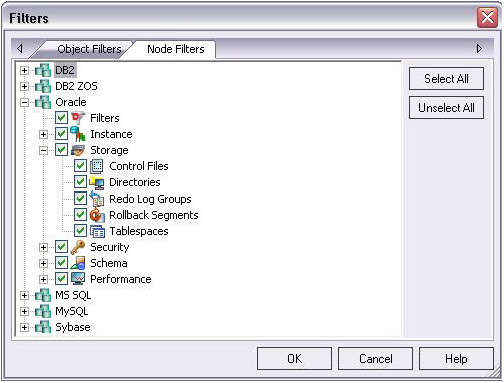Uncheck the Tablespaces checkbox

80,231
